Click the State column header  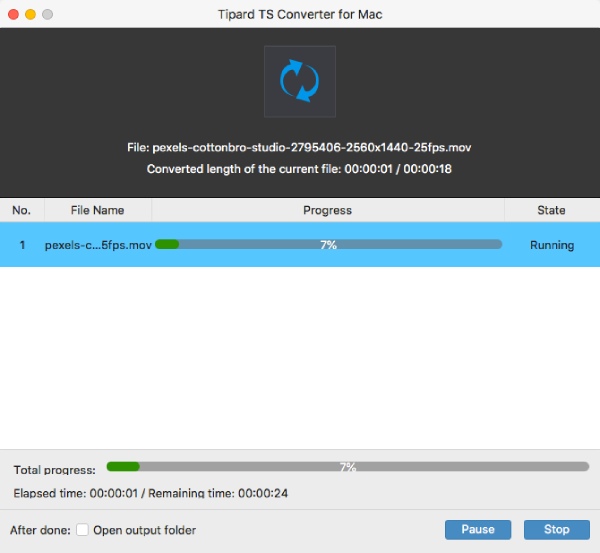coord(551,210)
